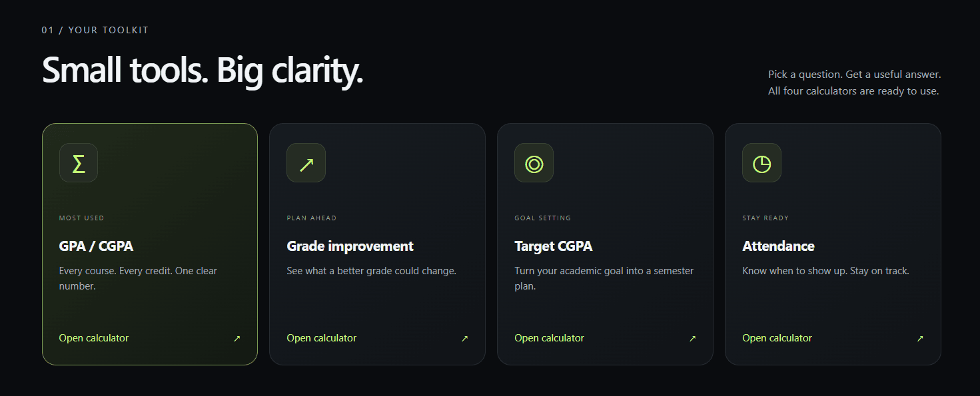The height and width of the screenshot is (396, 980).
Task: Select the Target CGPA card title
Action: point(554,246)
